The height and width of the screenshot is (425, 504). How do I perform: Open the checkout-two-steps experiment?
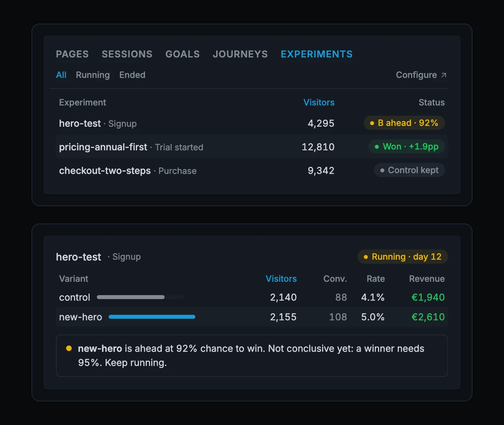click(x=252, y=170)
